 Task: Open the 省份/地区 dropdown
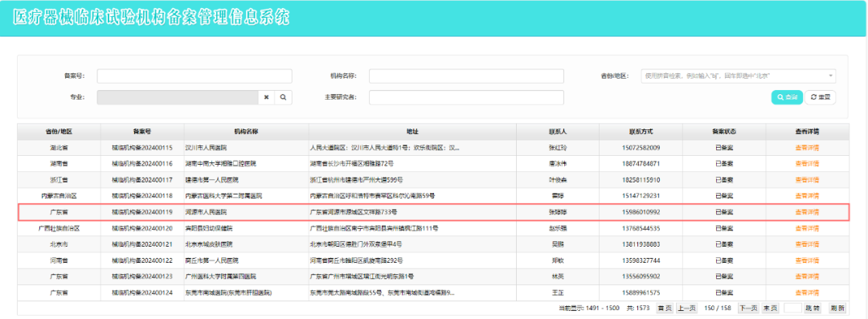pyautogui.click(x=739, y=76)
